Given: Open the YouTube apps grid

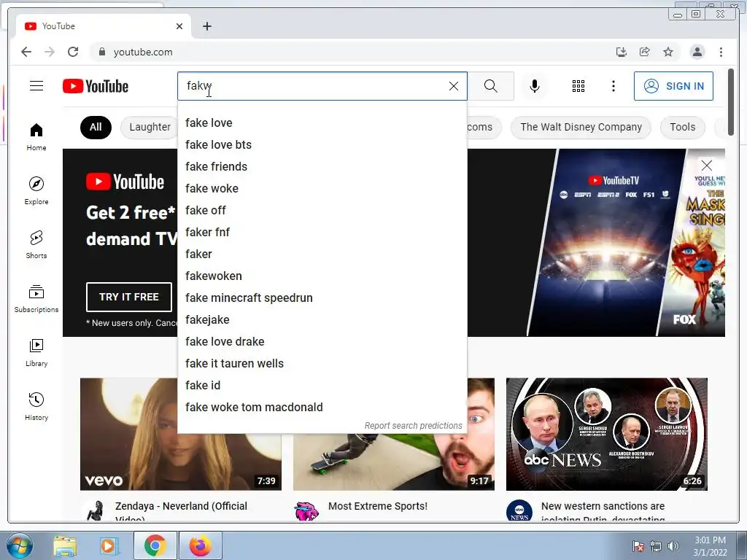Looking at the screenshot, I should 578,86.
